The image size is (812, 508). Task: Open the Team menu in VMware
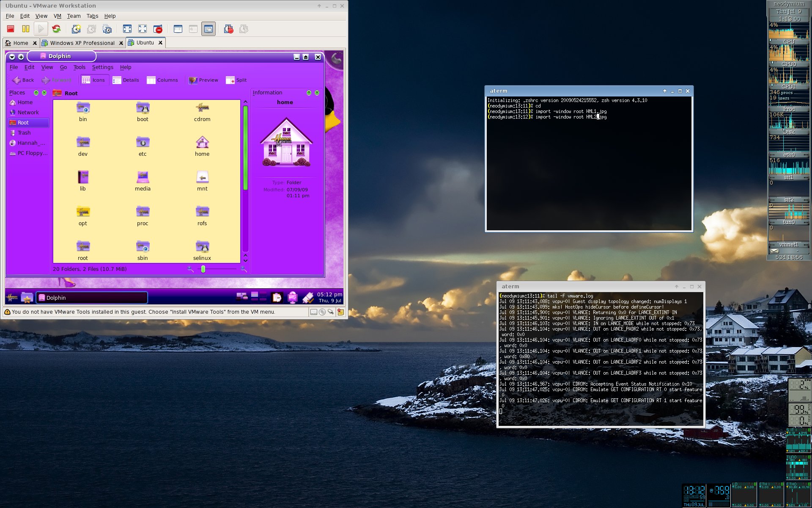(74, 16)
